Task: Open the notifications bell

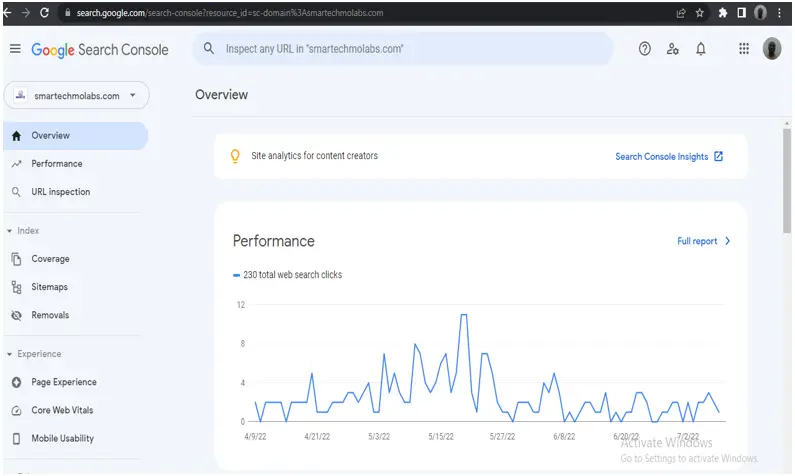Action: point(701,49)
